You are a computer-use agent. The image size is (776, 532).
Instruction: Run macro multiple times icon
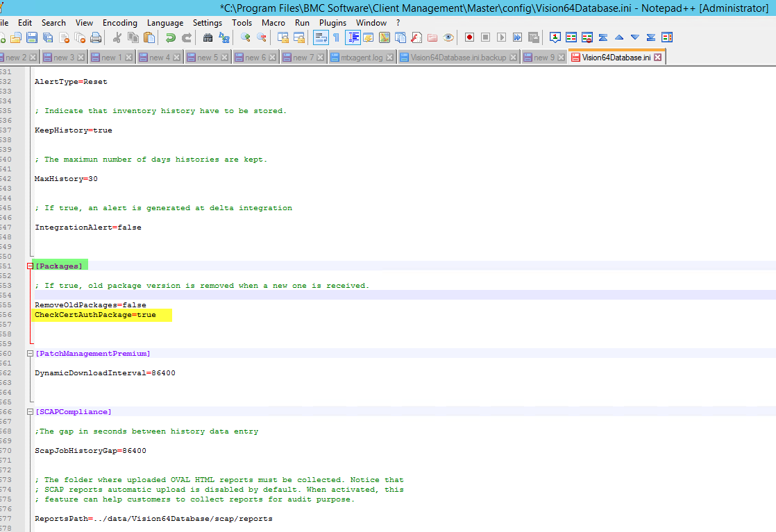517,37
